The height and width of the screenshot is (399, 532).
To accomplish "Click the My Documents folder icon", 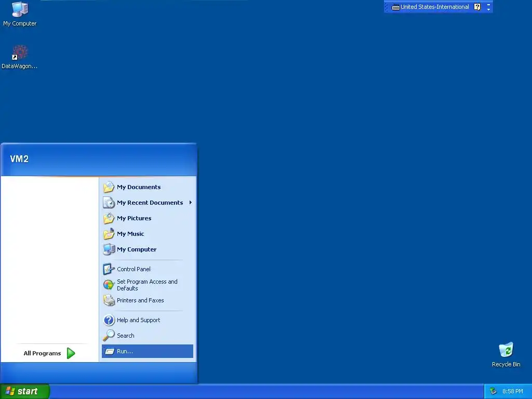I will click(109, 187).
